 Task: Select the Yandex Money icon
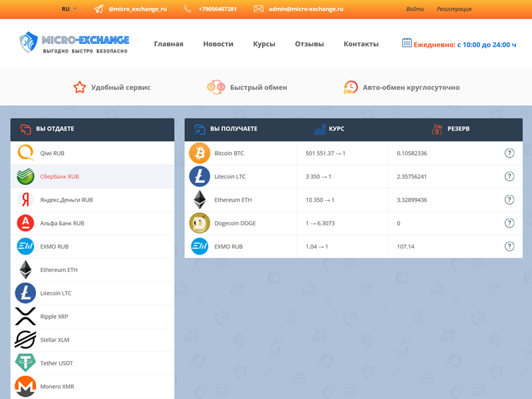click(25, 199)
